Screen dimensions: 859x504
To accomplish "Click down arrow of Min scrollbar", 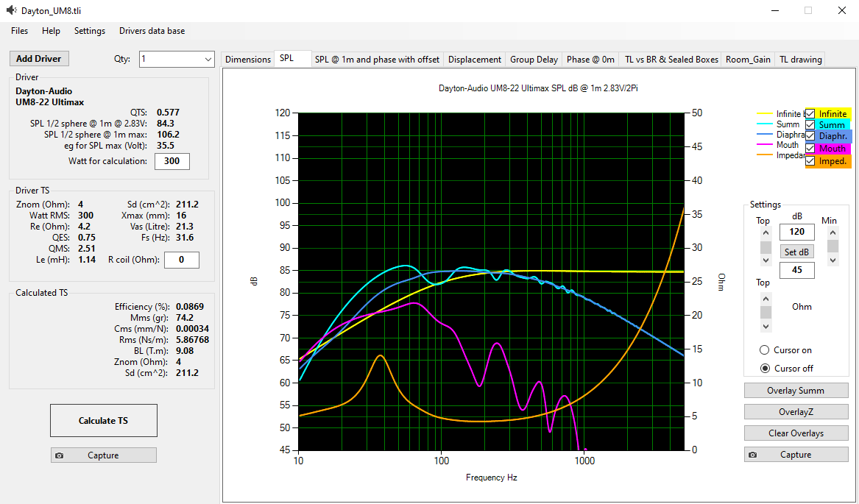I will (833, 260).
